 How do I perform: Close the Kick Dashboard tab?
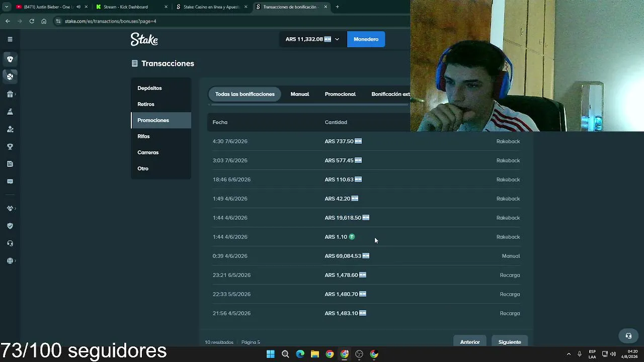coord(166,7)
